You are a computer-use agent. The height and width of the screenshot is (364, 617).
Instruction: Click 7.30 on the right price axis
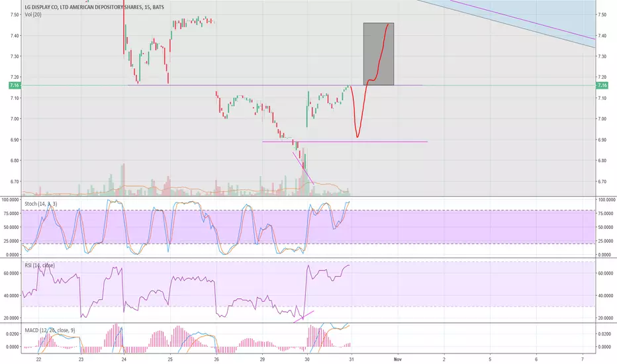coord(602,57)
